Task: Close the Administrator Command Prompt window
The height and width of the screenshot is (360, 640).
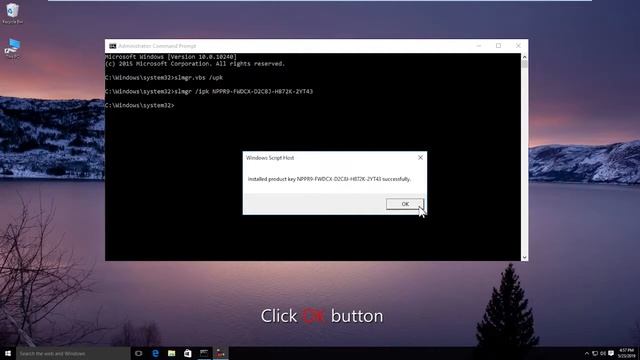Action: 518,46
